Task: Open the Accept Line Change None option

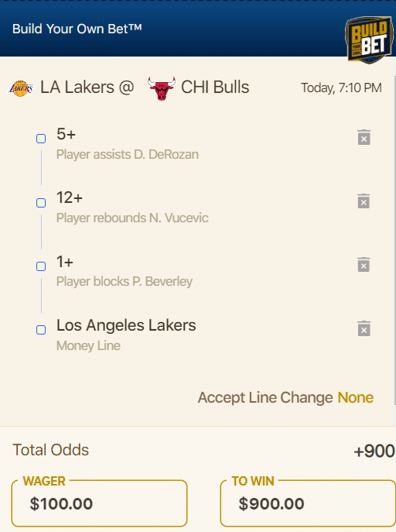Action: pyautogui.click(x=355, y=397)
